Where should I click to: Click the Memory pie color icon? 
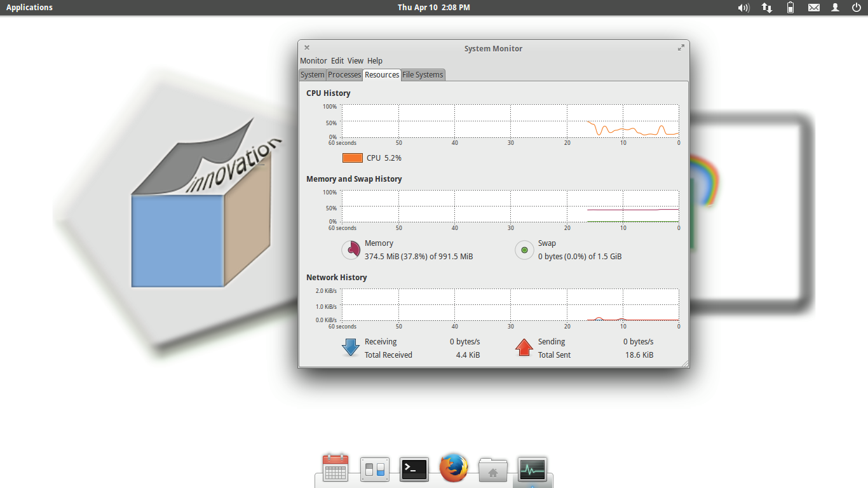tap(351, 250)
